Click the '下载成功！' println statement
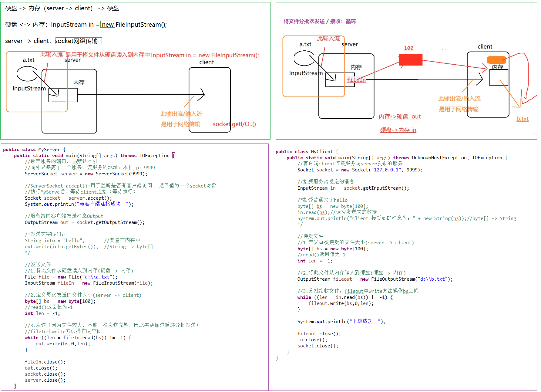The width and height of the screenshot is (541, 392). point(341,321)
